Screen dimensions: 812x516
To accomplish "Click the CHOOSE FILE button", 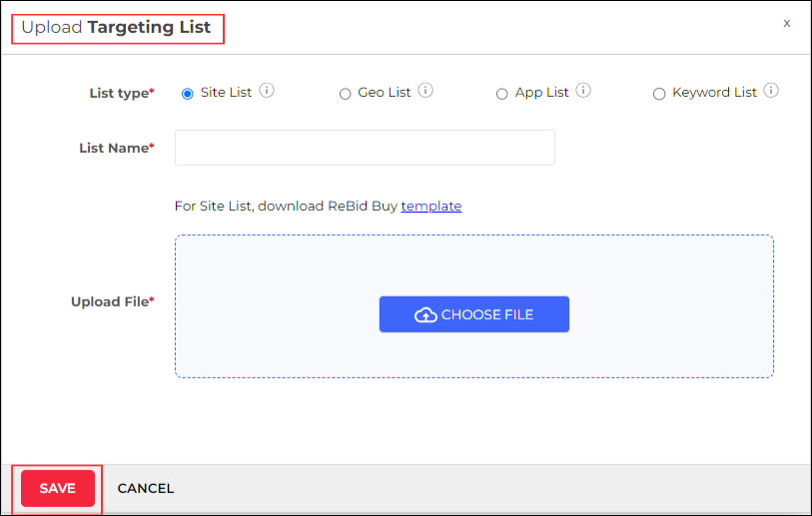I will tap(474, 314).
